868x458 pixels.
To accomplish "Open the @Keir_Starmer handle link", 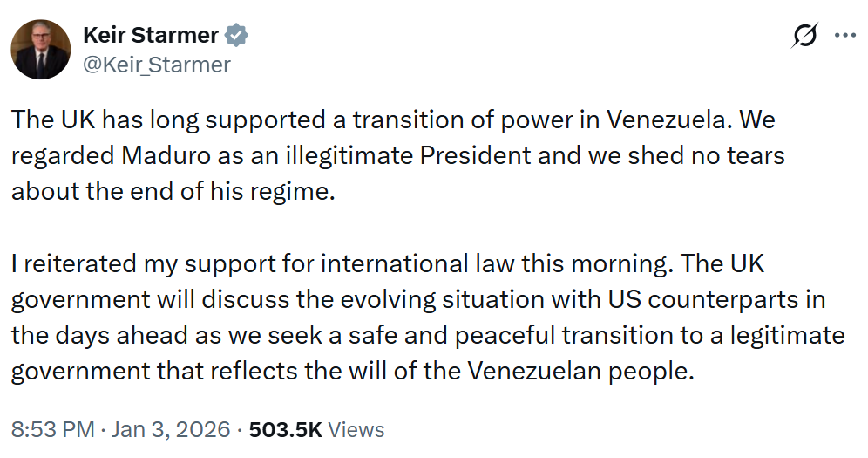I will coord(156,65).
